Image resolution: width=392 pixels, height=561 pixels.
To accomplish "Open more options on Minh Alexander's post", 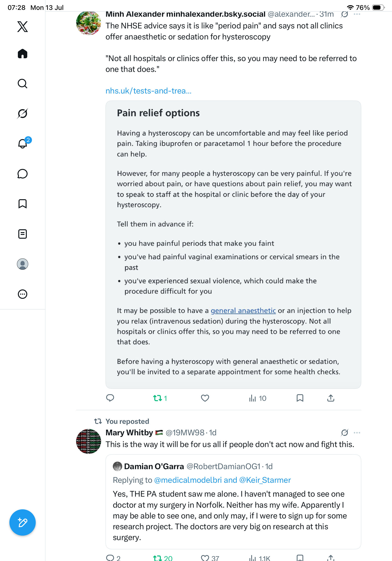I will point(357,14).
